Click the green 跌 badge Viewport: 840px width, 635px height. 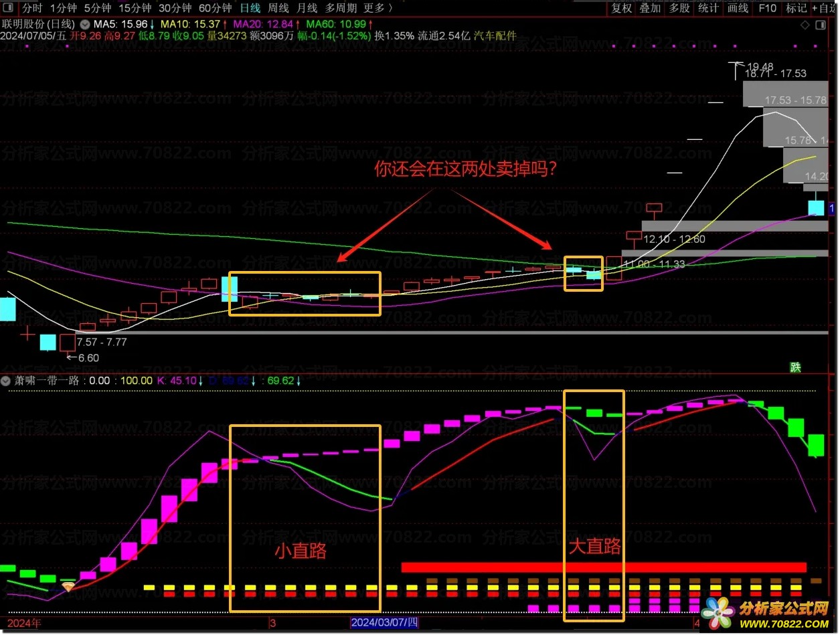coord(795,367)
